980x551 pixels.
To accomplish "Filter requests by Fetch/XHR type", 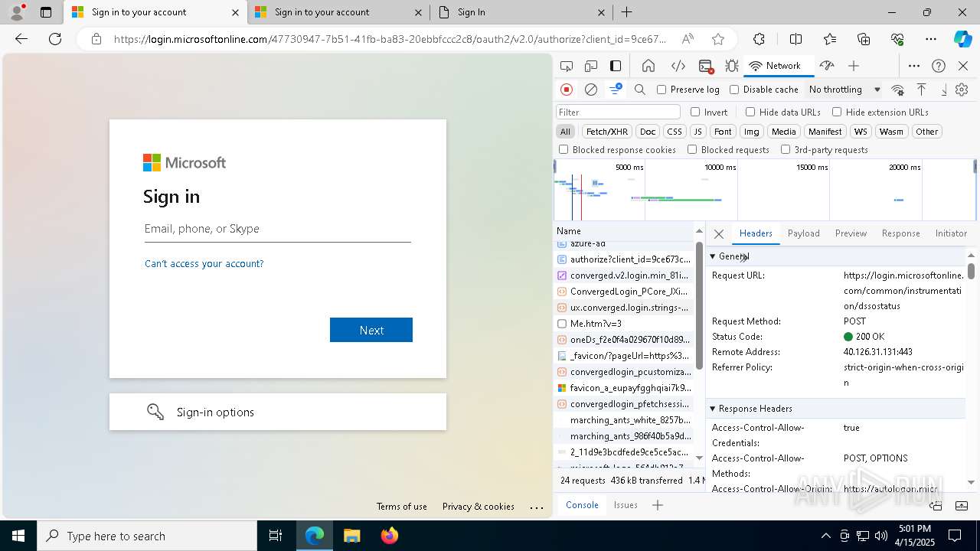I will [607, 132].
